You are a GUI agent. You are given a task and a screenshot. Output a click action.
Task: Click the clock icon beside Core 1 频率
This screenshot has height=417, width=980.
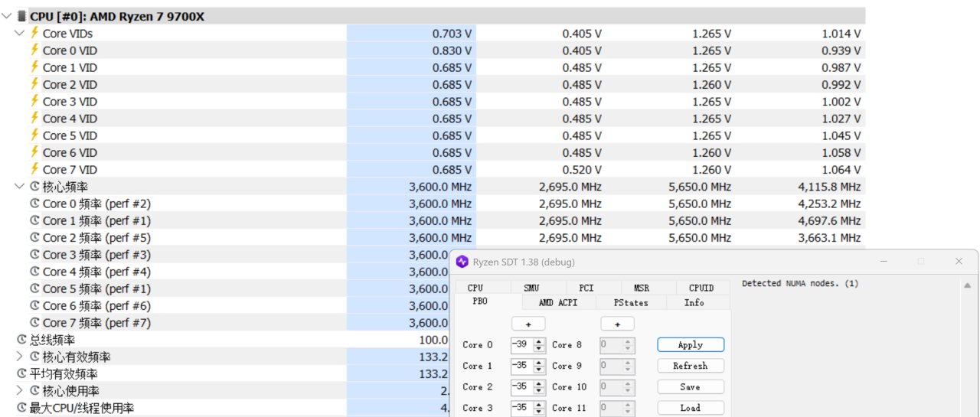click(34, 220)
